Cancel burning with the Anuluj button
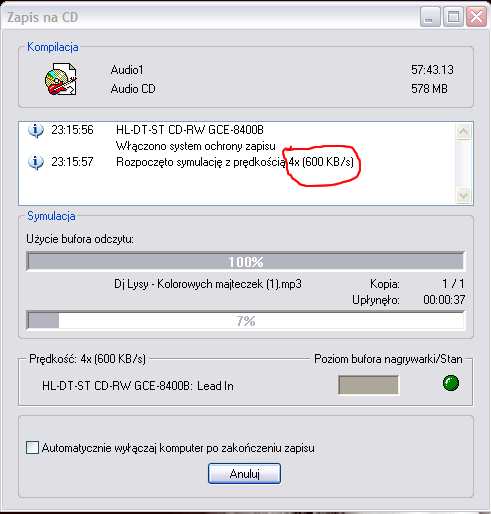Viewport: 491px width, 514px height. tap(244, 473)
